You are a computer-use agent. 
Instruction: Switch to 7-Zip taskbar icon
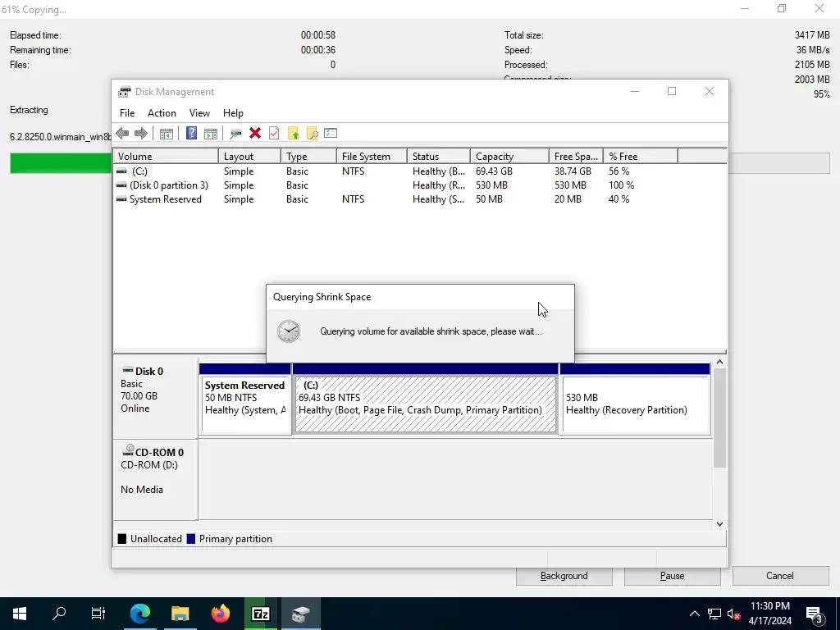tap(260, 614)
